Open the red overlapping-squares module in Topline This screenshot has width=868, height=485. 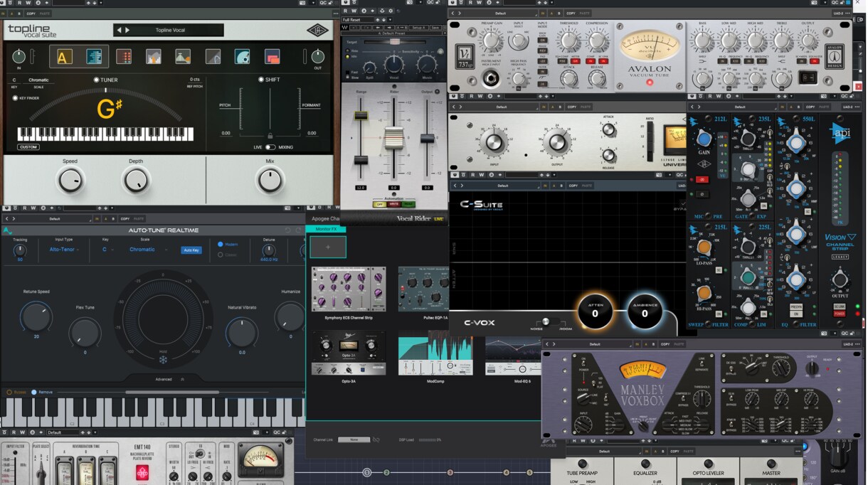[272, 57]
